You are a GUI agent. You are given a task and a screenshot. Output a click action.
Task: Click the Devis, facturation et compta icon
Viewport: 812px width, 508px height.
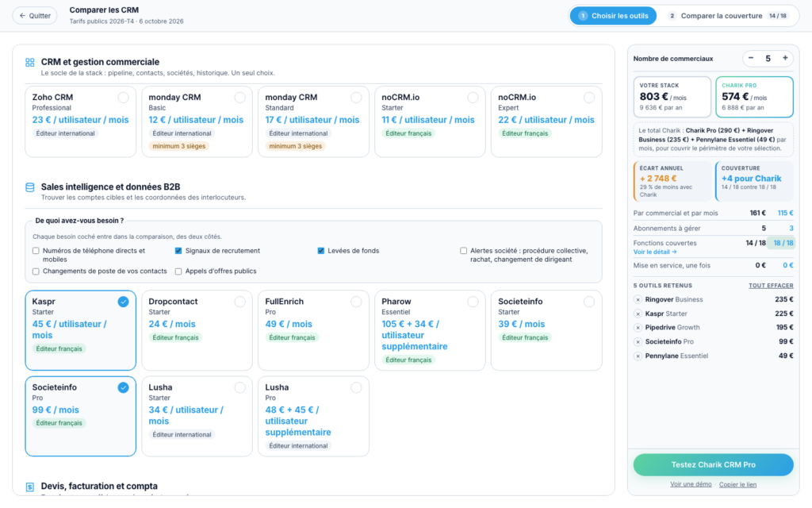(30, 487)
